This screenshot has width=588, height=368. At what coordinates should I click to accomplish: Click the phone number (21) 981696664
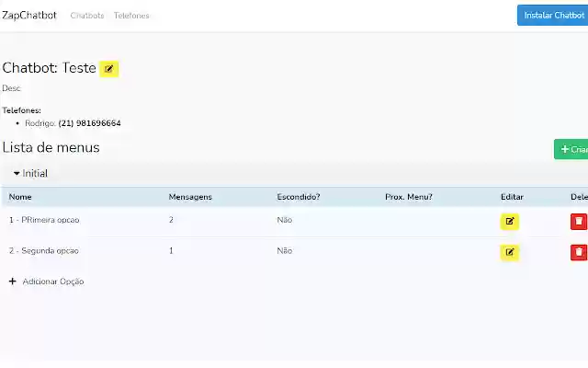pyautogui.click(x=90, y=123)
